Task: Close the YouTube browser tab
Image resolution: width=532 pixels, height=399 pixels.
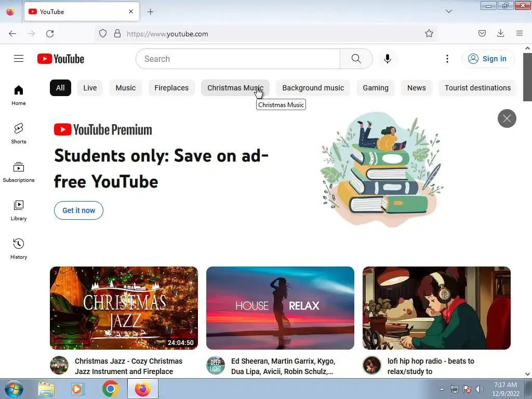Action: (131, 11)
